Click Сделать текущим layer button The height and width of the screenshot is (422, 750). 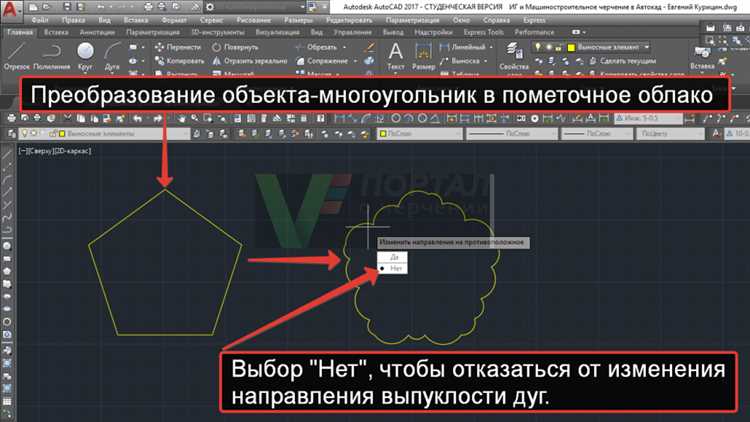[x=623, y=61]
